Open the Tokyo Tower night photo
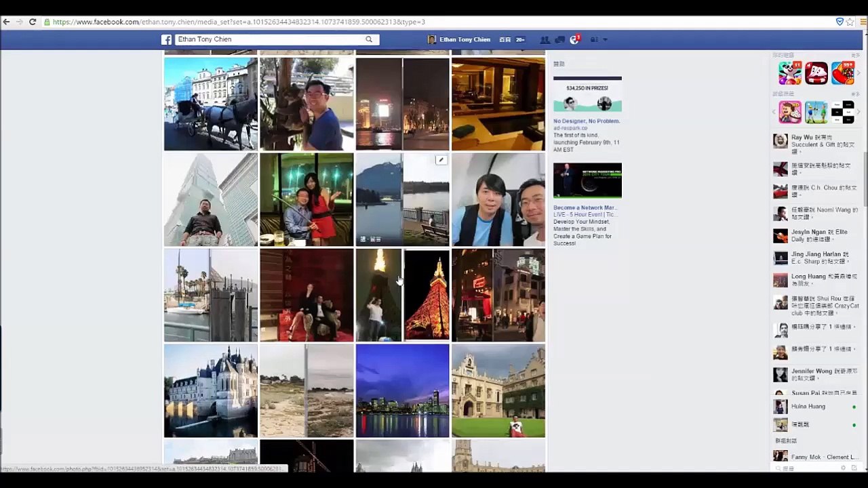 (x=403, y=295)
